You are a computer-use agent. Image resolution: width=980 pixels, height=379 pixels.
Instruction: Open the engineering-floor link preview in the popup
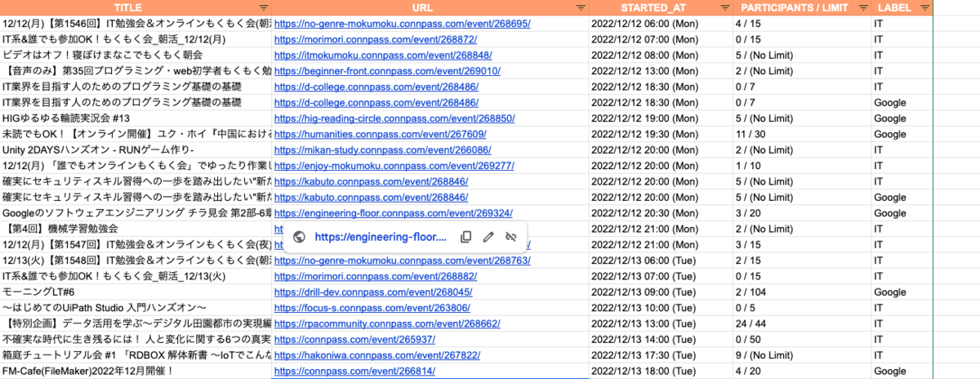tap(381, 237)
